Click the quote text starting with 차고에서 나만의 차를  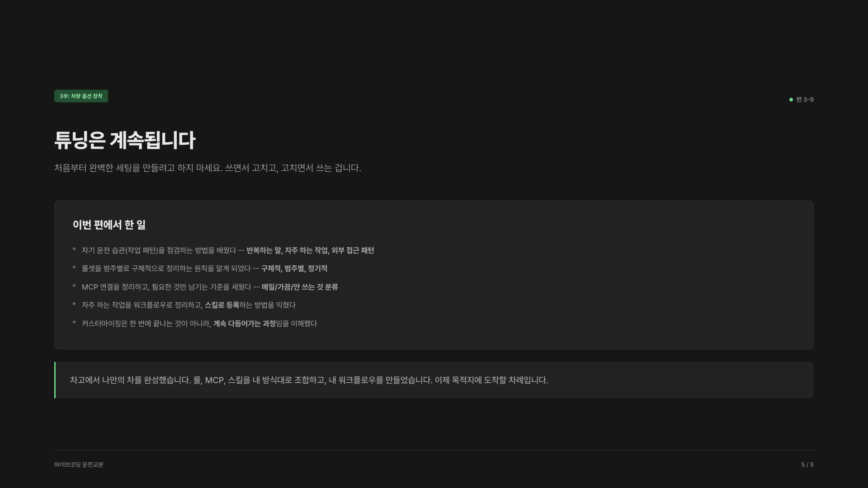(309, 380)
